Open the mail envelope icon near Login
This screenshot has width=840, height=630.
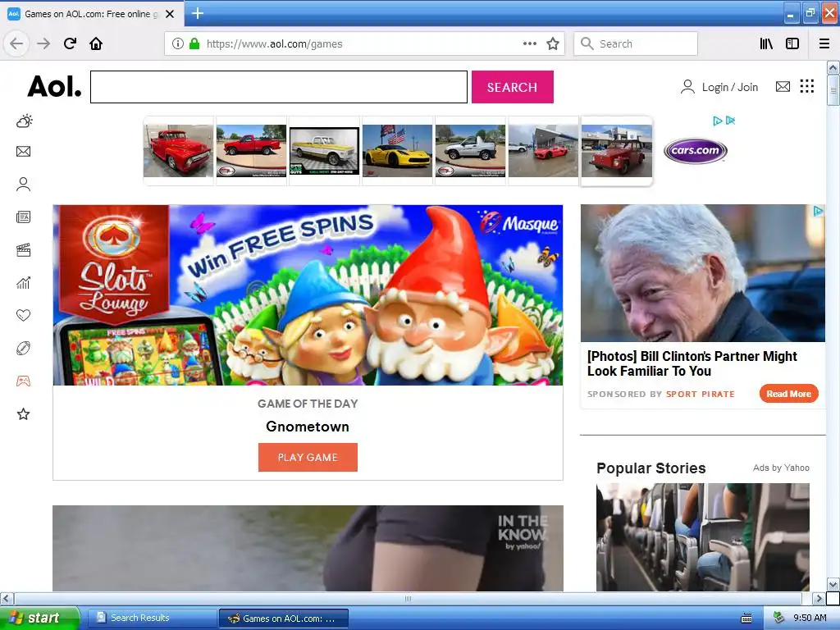pos(783,86)
